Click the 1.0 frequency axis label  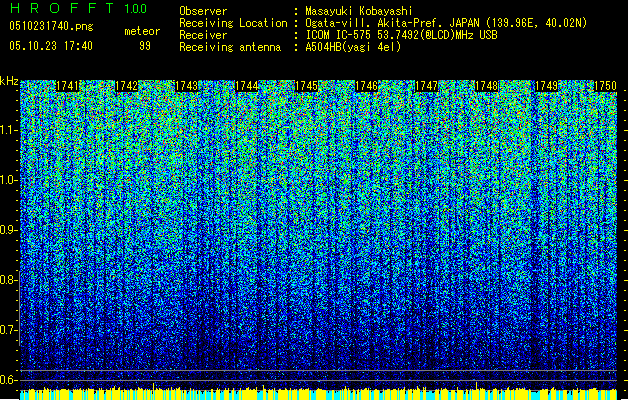pyautogui.click(x=9, y=180)
